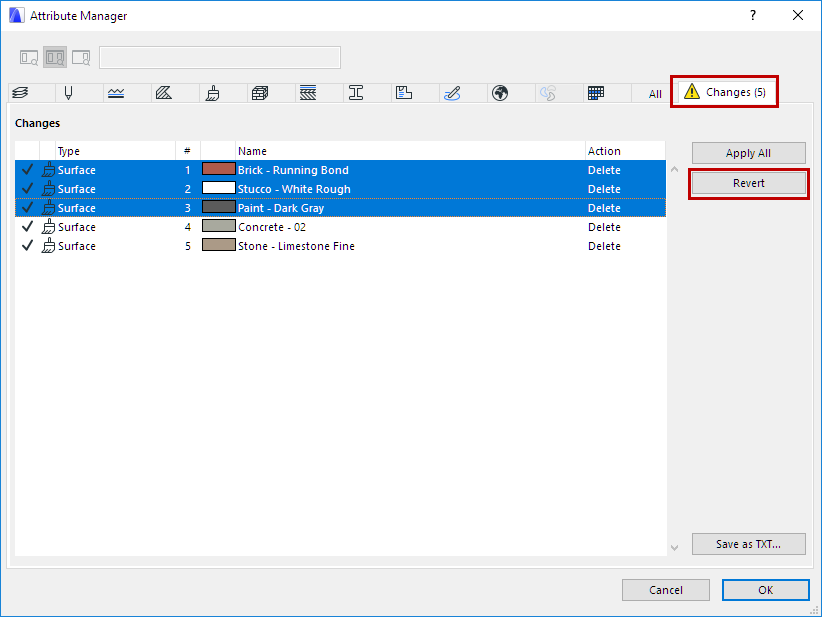The height and width of the screenshot is (617, 822).
Task: Click surface icon in Brick - Running Bond row
Action: 49,170
